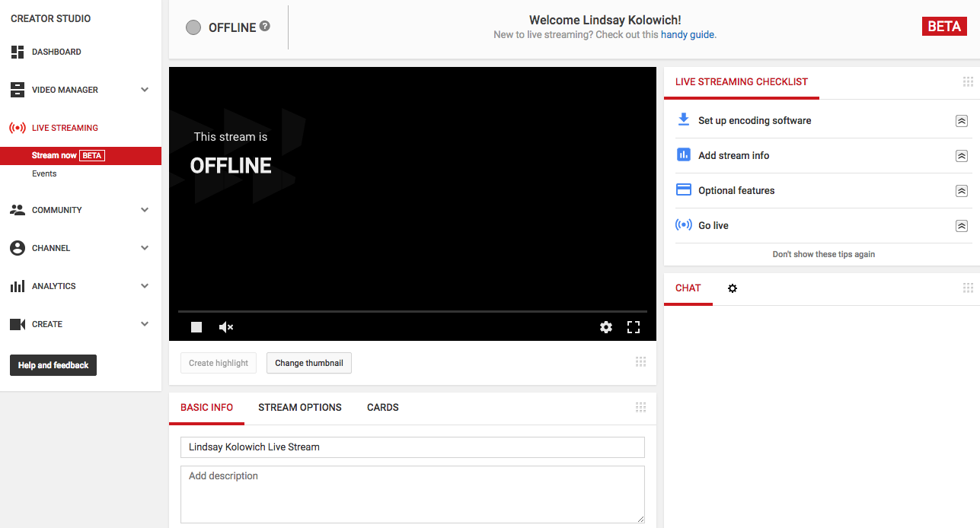The height and width of the screenshot is (528, 980).
Task: Enter fullscreen in the stream player
Action: click(634, 327)
